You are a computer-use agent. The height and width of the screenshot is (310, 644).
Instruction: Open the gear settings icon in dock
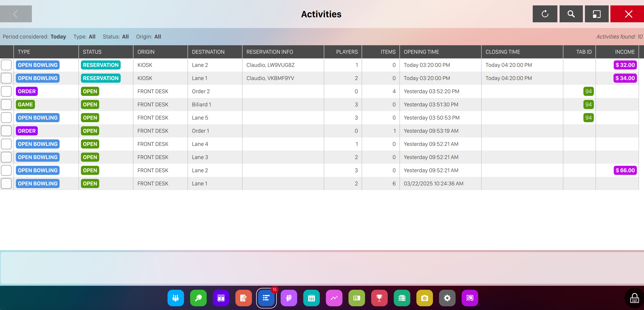coord(447,298)
